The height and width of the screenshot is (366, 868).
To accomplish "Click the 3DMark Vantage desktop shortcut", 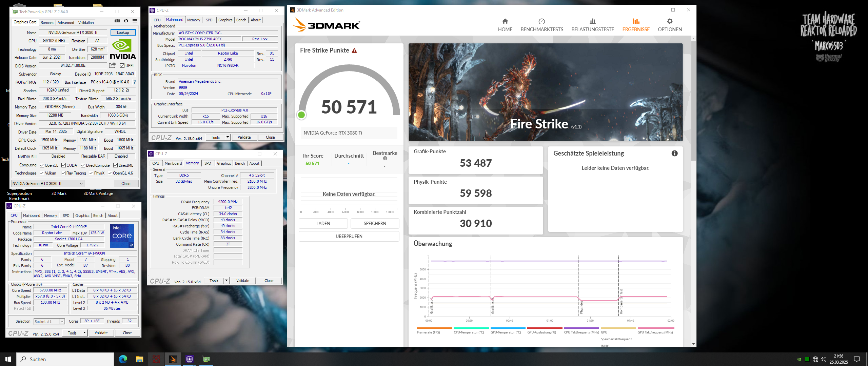I will (x=98, y=194).
